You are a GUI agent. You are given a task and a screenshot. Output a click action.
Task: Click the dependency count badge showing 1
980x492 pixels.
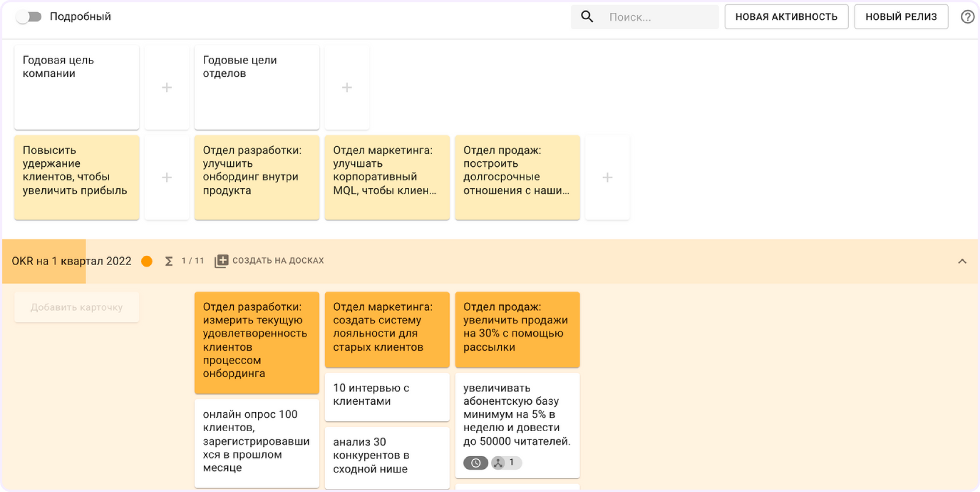[506, 463]
